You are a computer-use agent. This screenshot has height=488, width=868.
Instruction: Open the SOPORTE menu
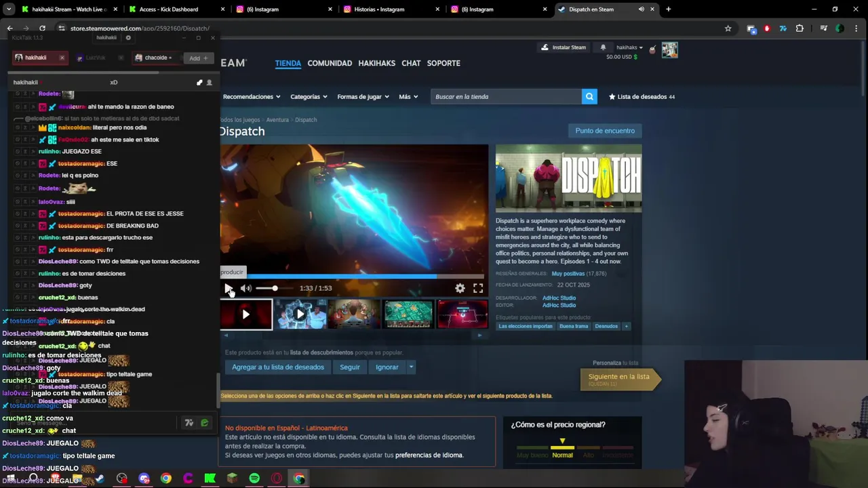click(443, 63)
